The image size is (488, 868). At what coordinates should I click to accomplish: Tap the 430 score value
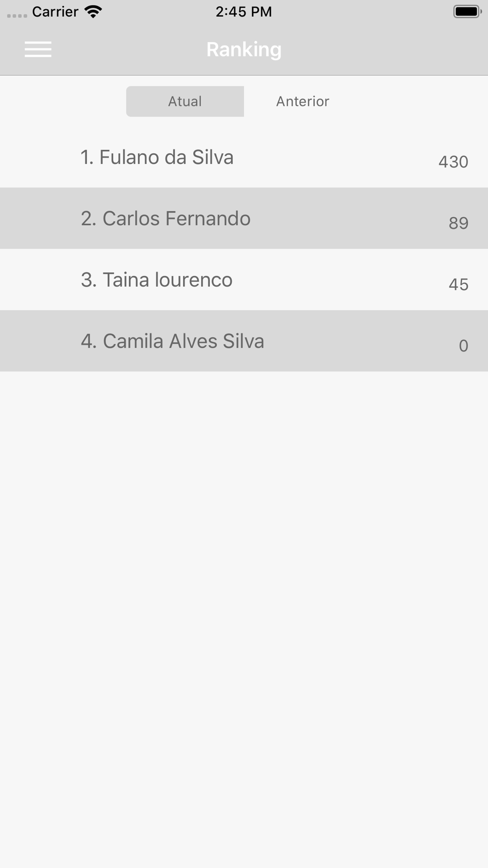(453, 162)
